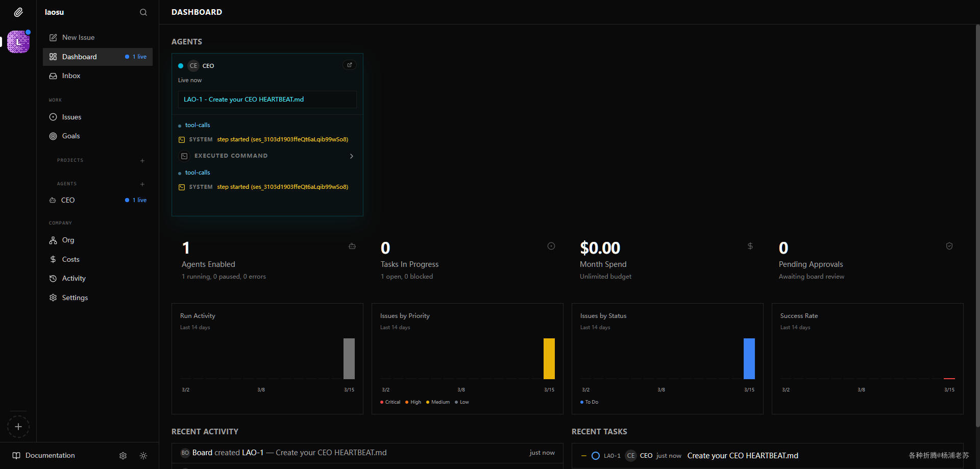The height and width of the screenshot is (469, 980).
Task: Open settings gear in bottom bar
Action: [123, 456]
